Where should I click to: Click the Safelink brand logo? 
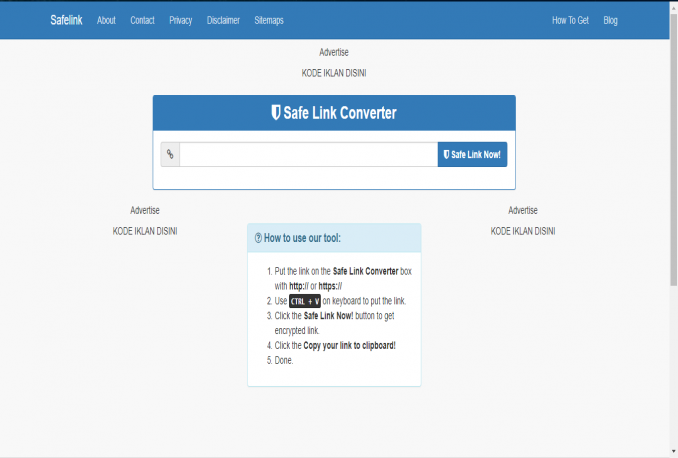coord(67,20)
